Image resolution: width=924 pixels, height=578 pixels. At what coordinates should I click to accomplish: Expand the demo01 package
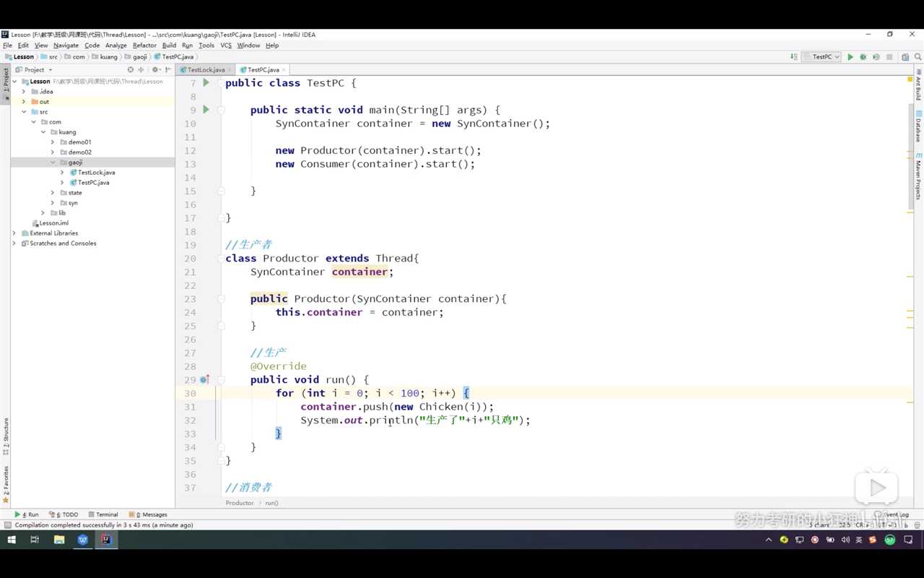[53, 142]
